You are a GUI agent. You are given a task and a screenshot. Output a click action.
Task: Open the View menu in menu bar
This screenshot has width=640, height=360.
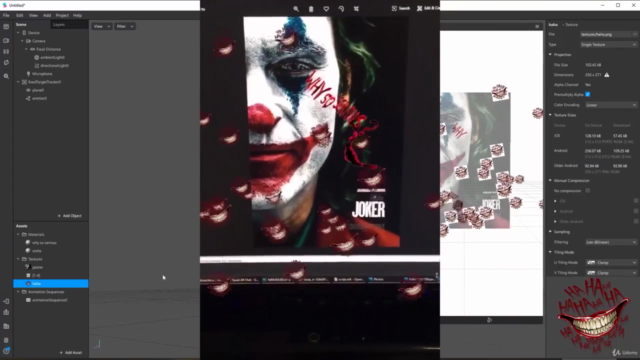33,15
